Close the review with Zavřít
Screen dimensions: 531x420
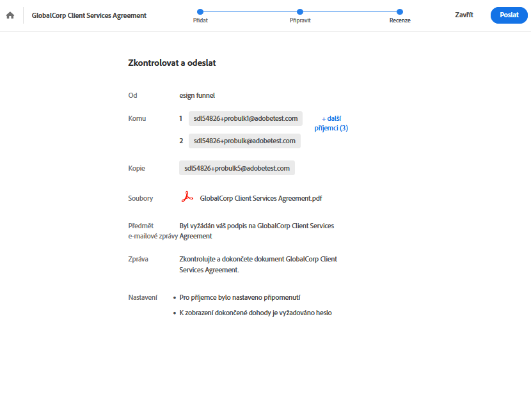(x=464, y=15)
